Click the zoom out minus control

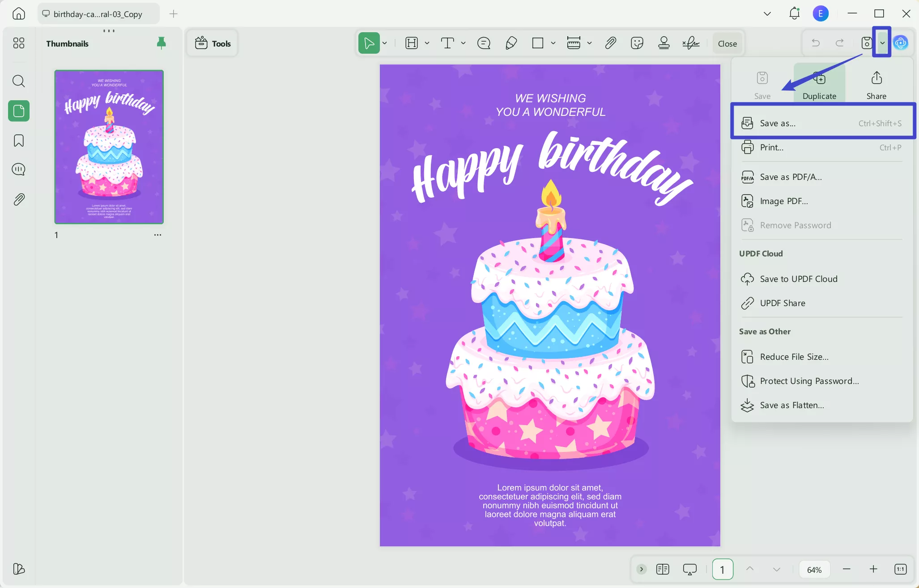(846, 569)
